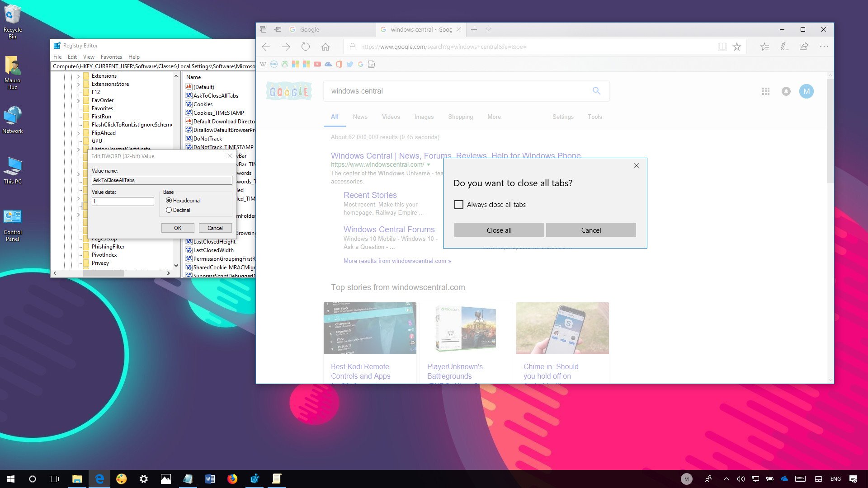Click the Windows Central search result link
This screenshot has width=868, height=488.
455,155
